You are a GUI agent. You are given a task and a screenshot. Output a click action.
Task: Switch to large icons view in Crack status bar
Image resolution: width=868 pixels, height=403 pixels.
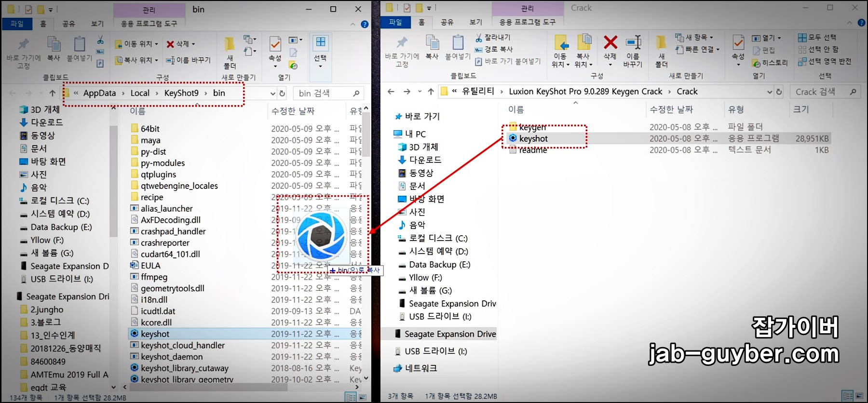(x=859, y=396)
